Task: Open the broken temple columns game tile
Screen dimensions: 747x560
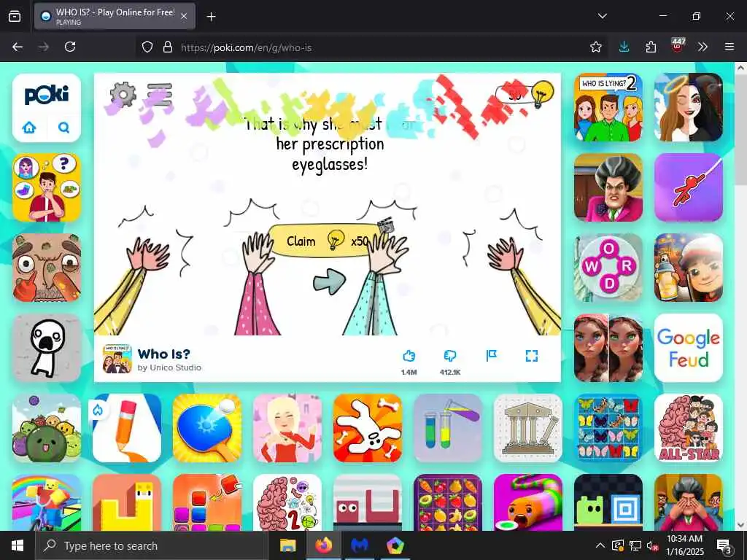Action: 528,427
